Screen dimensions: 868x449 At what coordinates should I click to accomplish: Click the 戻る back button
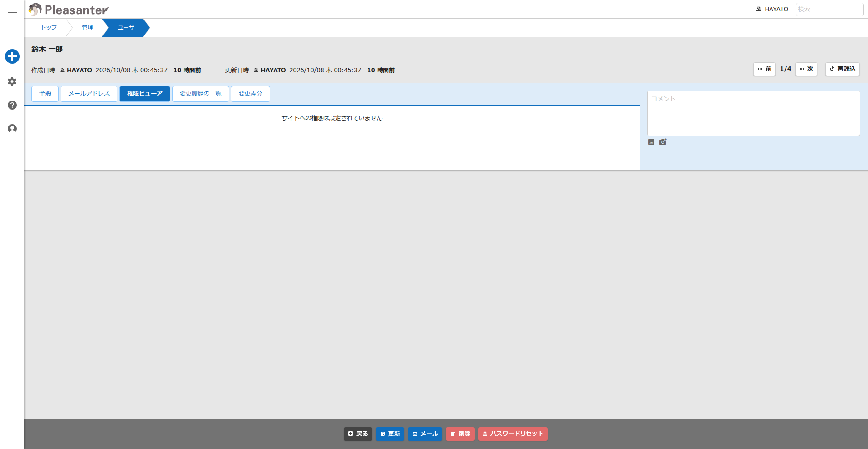pyautogui.click(x=358, y=434)
